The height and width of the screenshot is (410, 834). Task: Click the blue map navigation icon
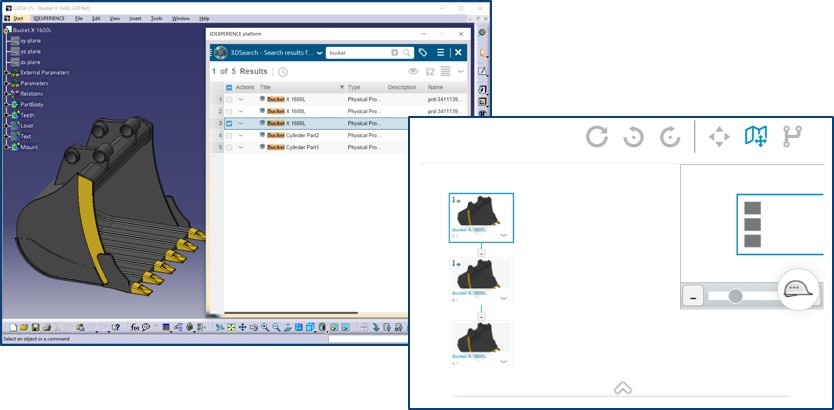756,137
